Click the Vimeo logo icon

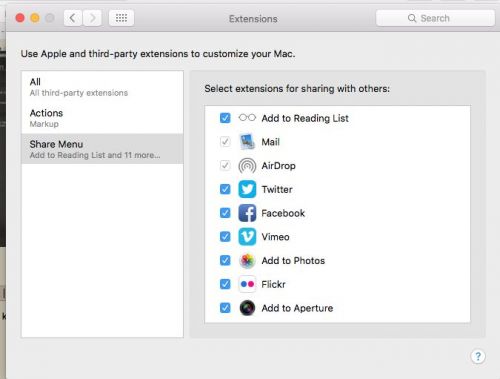pyautogui.click(x=247, y=237)
